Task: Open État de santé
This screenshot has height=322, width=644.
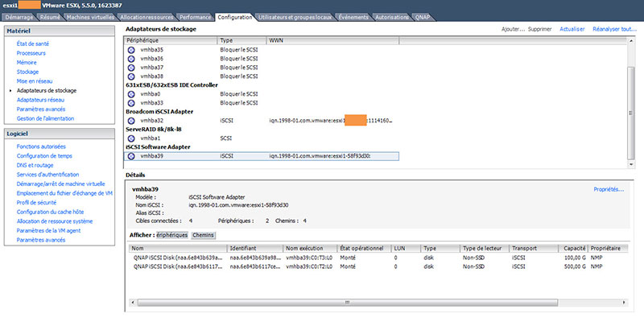Action: click(33, 43)
